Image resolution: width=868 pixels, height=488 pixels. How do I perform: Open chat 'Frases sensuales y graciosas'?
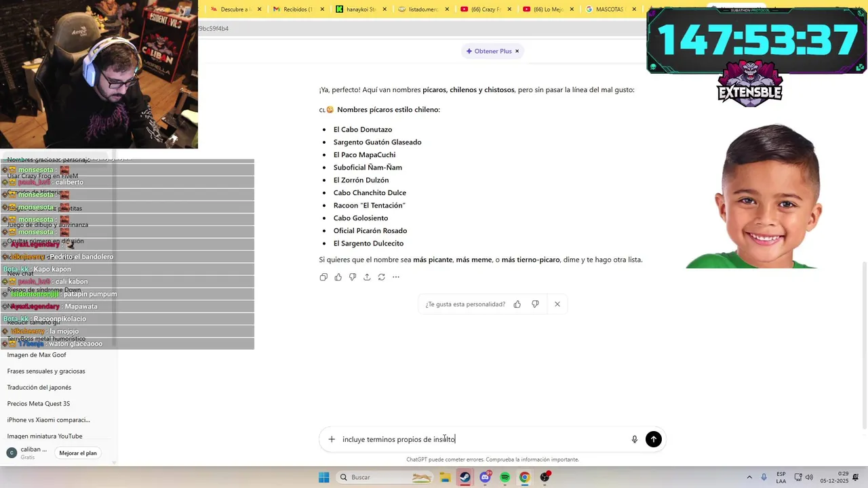(46, 371)
